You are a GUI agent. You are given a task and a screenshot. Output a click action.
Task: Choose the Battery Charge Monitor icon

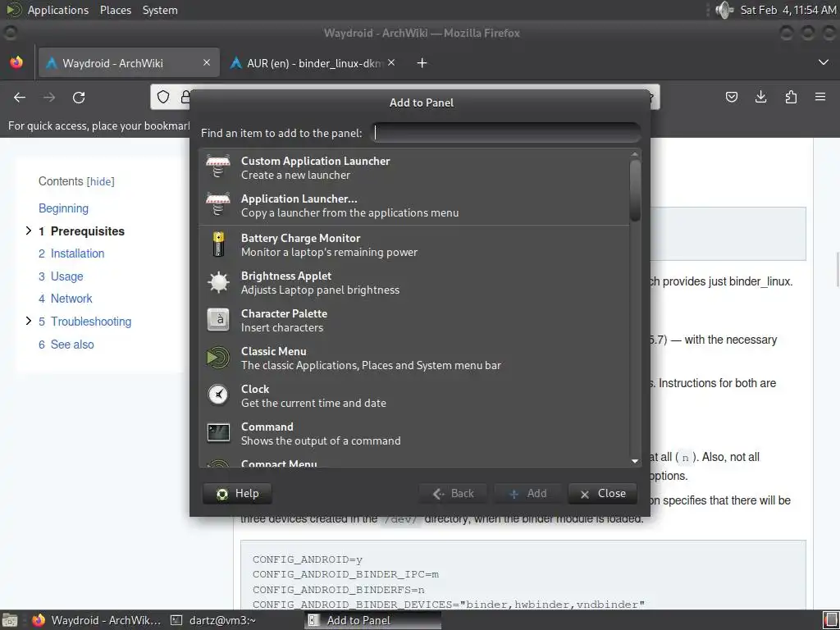(x=218, y=244)
